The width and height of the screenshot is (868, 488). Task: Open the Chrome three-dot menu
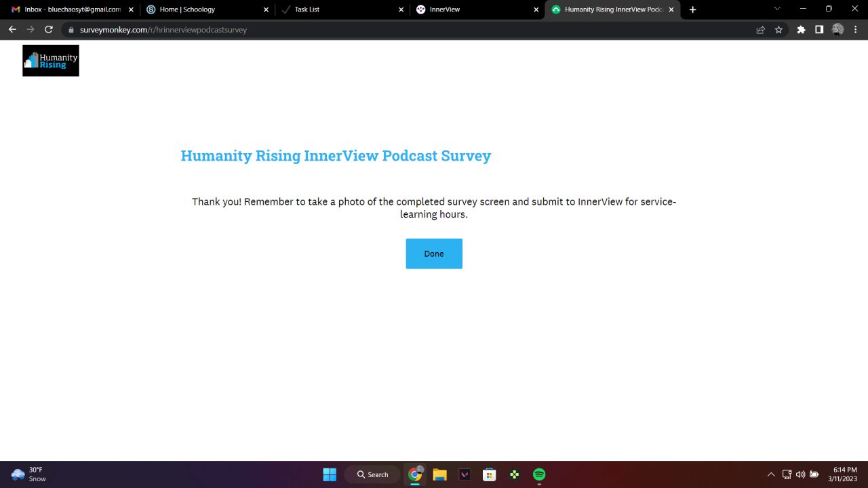[856, 30]
